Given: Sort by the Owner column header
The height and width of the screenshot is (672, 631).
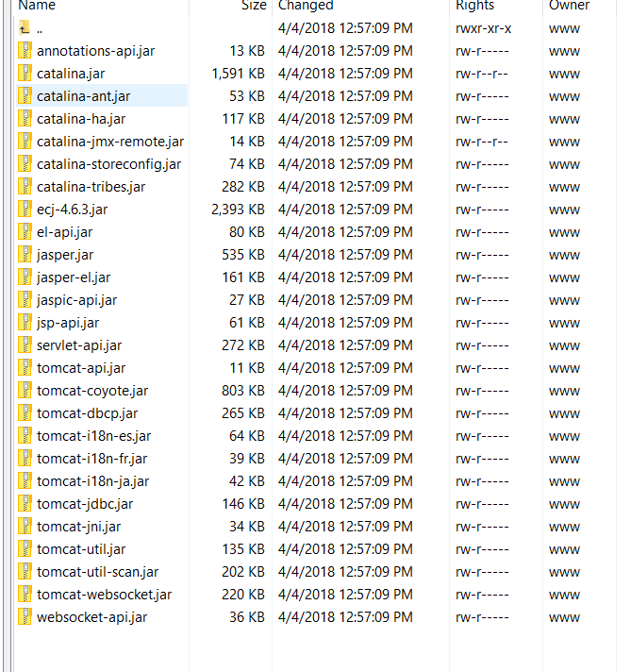Looking at the screenshot, I should point(569,5).
